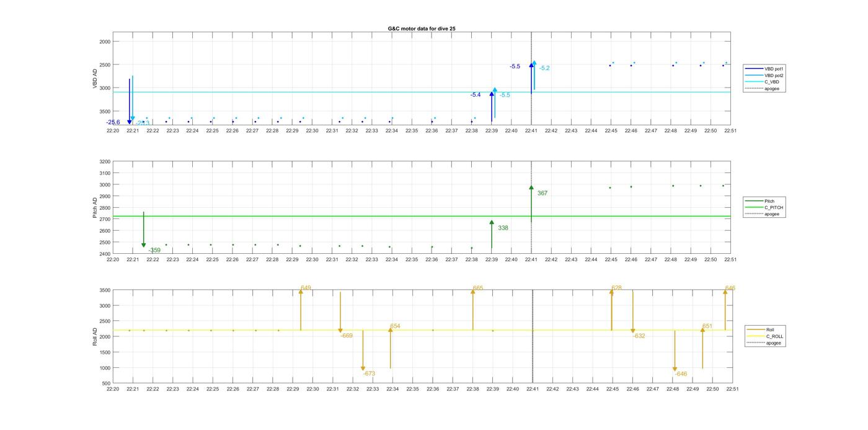The height and width of the screenshot is (430, 868).
Task: Click the '-673' roll data label
Action: click(369, 374)
